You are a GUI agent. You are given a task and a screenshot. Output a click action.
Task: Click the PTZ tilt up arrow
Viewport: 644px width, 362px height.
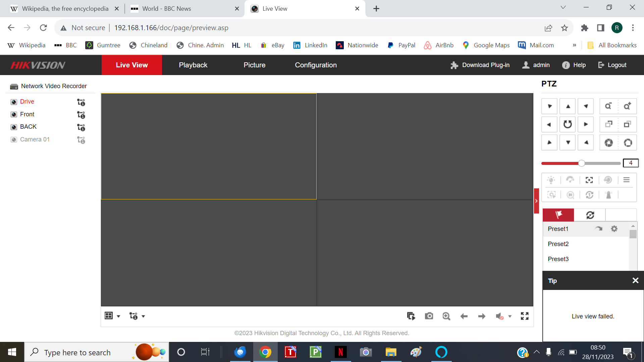[x=568, y=106]
